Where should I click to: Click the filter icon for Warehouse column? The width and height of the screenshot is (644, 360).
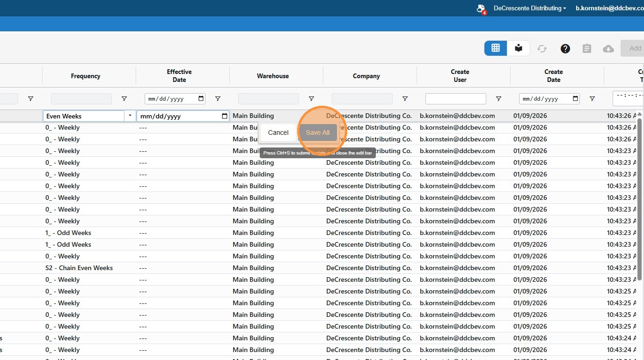(311, 99)
